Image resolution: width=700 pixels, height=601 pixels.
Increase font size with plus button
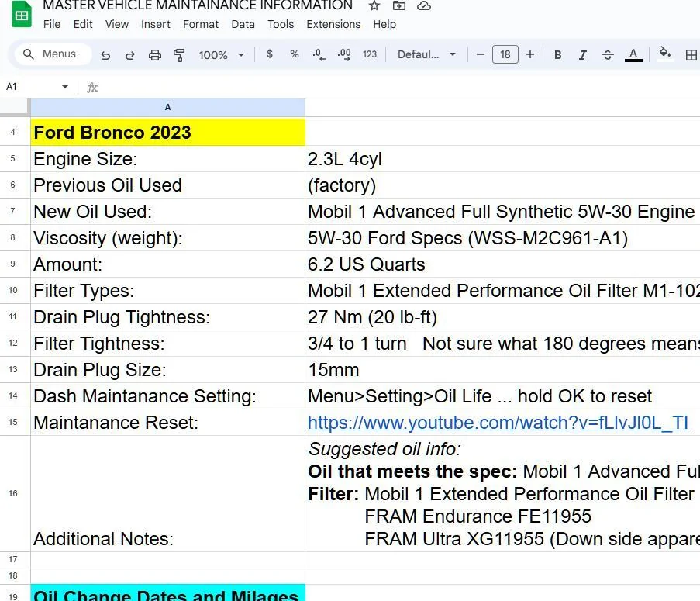530,54
